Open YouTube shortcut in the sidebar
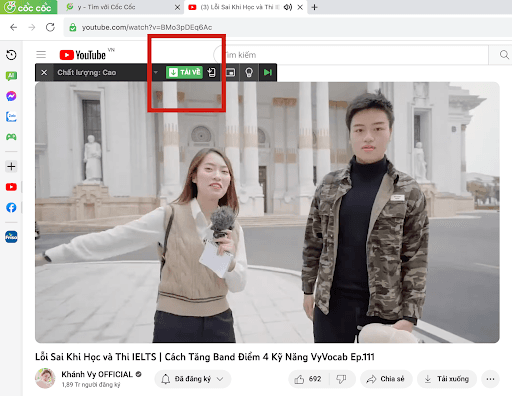The width and height of the screenshot is (512, 396). [x=11, y=187]
